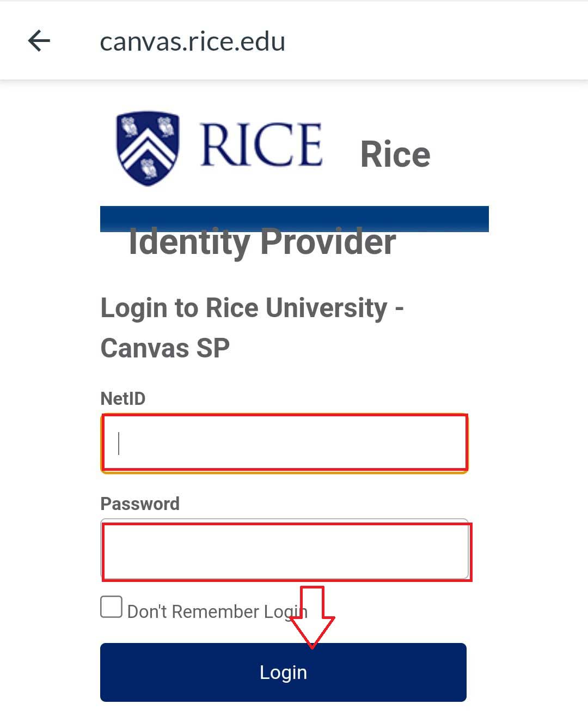Click the dark blue Login button
Image resolution: width=588 pixels, height=716 pixels.
click(x=283, y=672)
